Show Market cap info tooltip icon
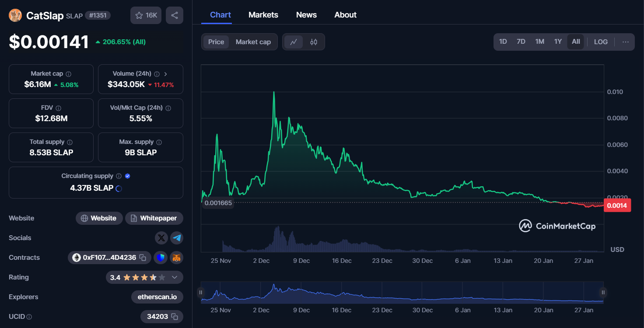This screenshot has height=328, width=644. (x=69, y=74)
